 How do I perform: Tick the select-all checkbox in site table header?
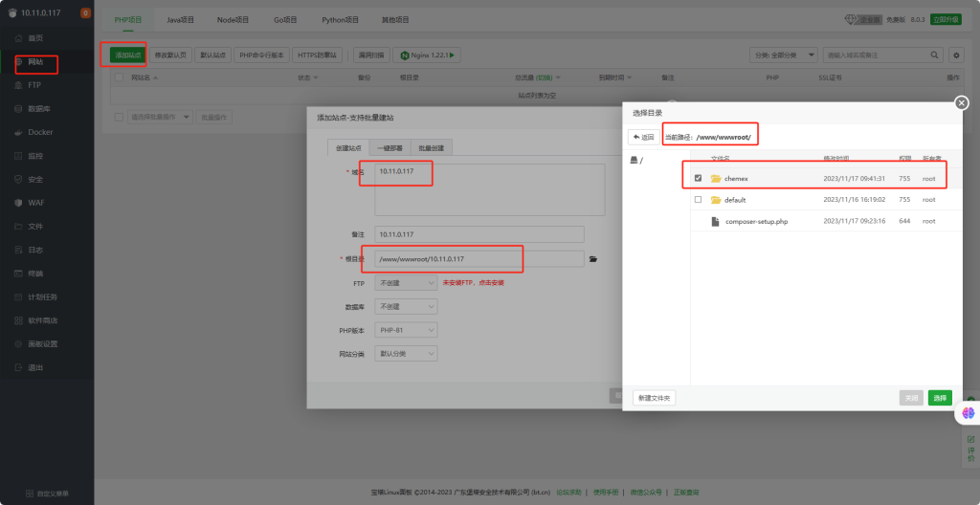tap(119, 77)
